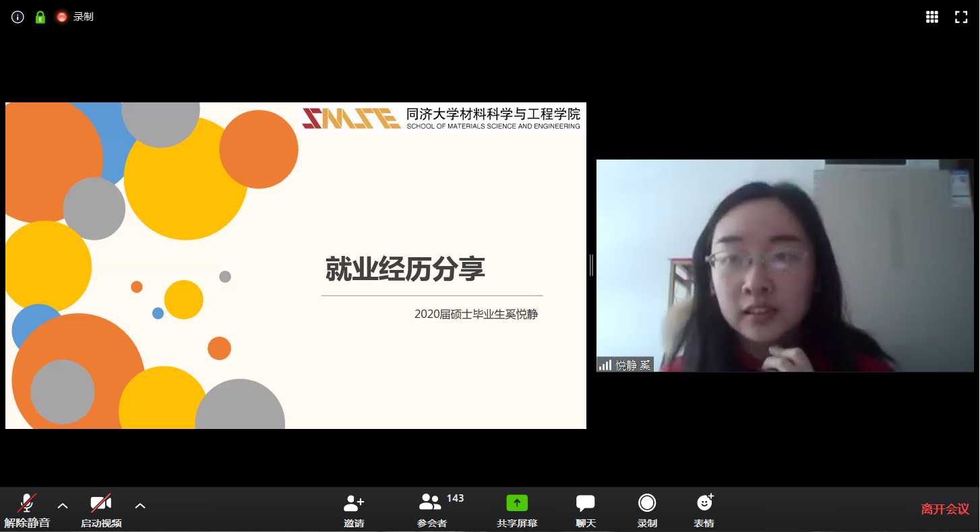
Task: Enter full screen mode
Action: (x=961, y=17)
